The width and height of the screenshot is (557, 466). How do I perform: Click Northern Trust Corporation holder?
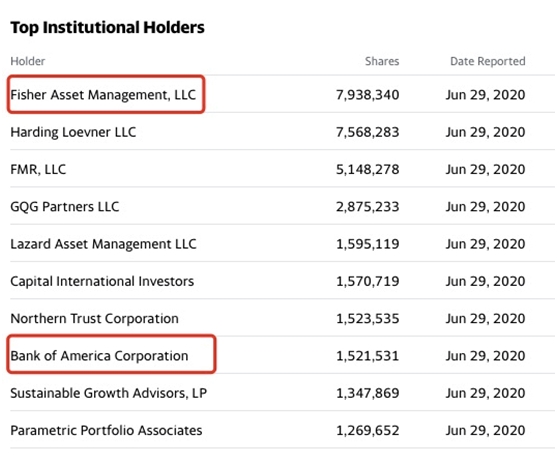click(94, 319)
